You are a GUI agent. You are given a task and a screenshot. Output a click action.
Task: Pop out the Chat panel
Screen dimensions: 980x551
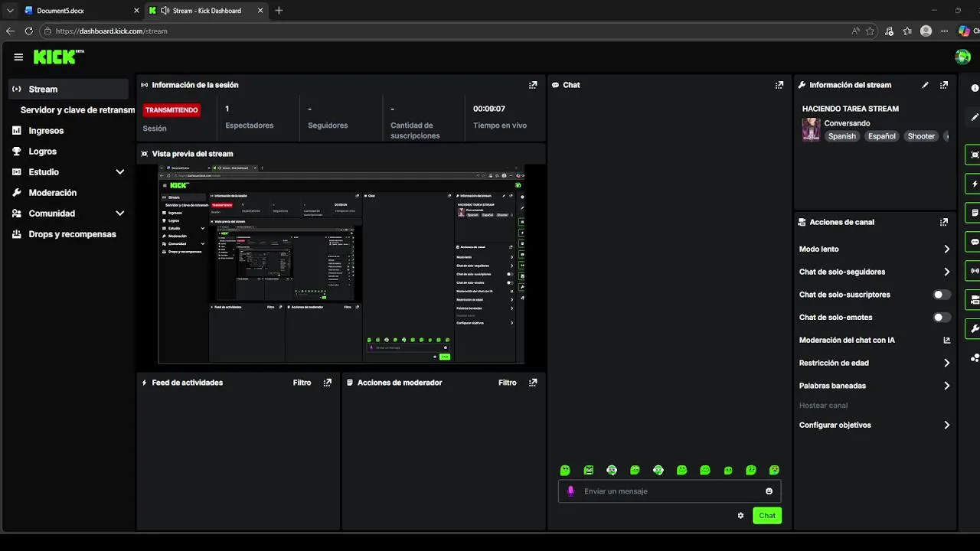pos(779,85)
